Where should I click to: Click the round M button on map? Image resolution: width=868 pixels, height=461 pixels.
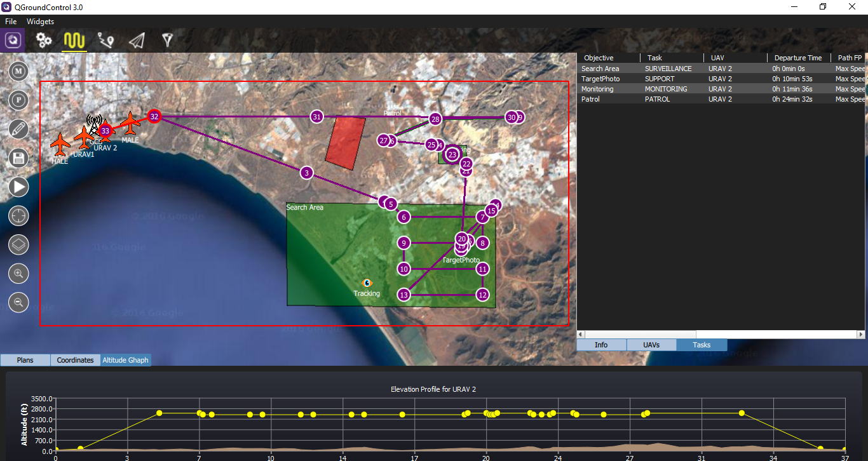18,71
